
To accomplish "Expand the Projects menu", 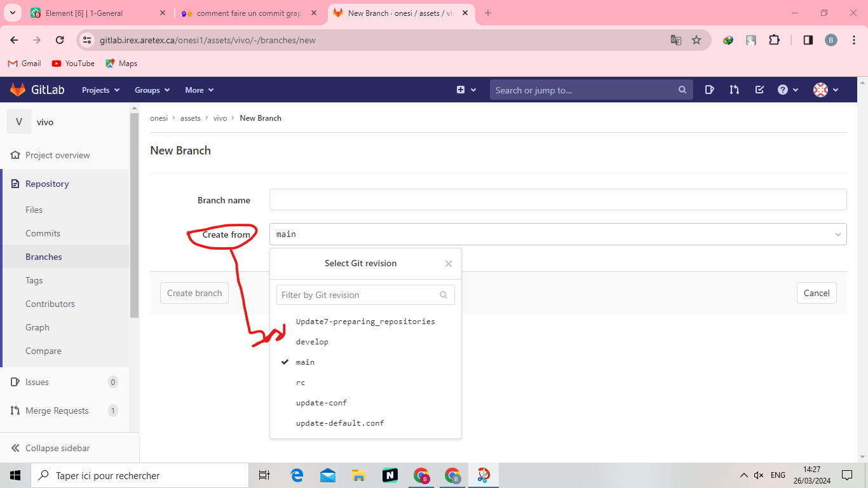I will [x=101, y=90].
